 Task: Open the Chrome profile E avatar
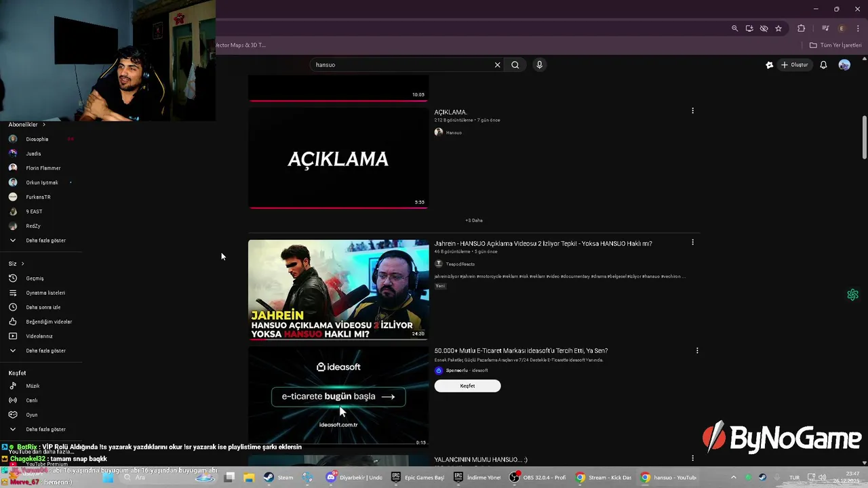(842, 28)
